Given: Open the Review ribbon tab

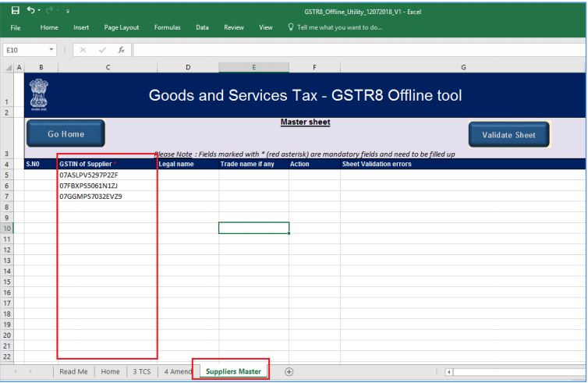Looking at the screenshot, I should click(x=234, y=27).
